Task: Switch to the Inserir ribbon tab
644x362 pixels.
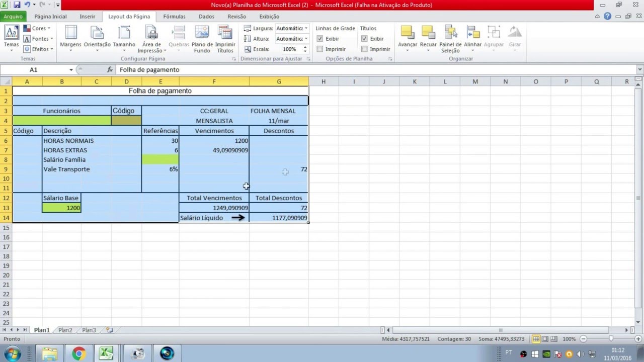Action: [87, 17]
